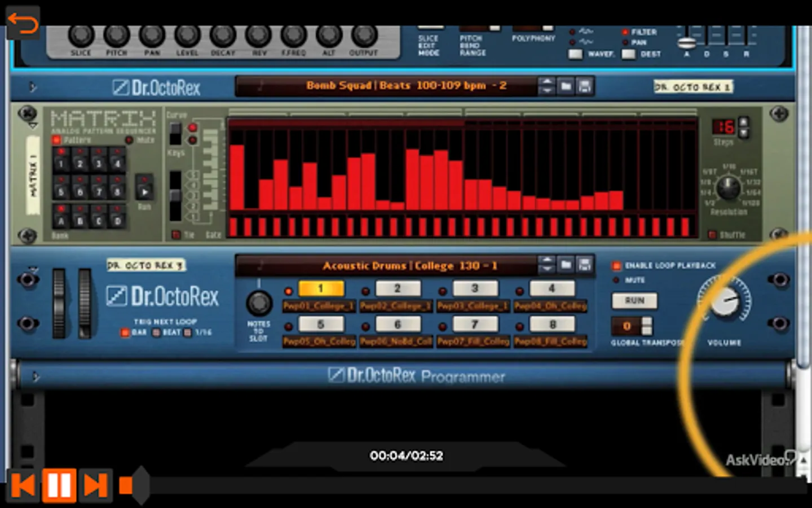Screen dimensions: 812x508
Task: Click the Dr. Octo Rex Volume knob
Action: 725,300
